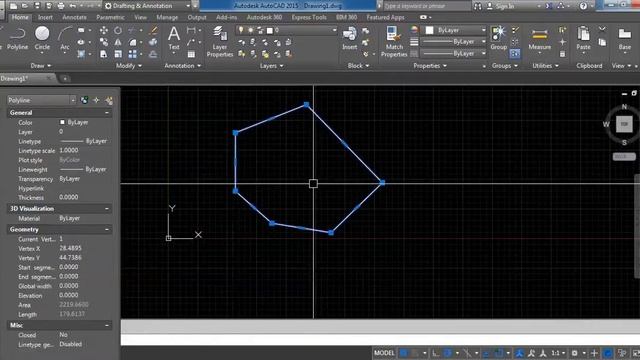Open the Insert ribbon tab
Viewport: 640px width, 360px height.
(x=45, y=18)
